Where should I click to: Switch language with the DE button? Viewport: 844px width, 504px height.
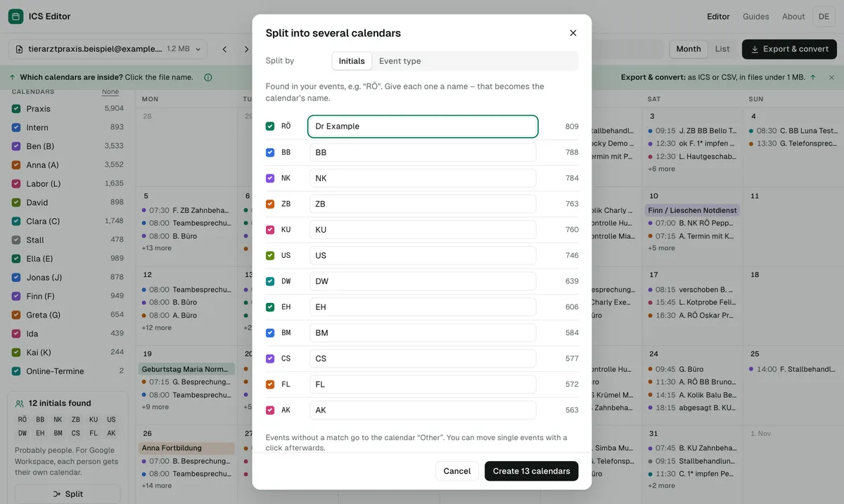tap(824, 16)
